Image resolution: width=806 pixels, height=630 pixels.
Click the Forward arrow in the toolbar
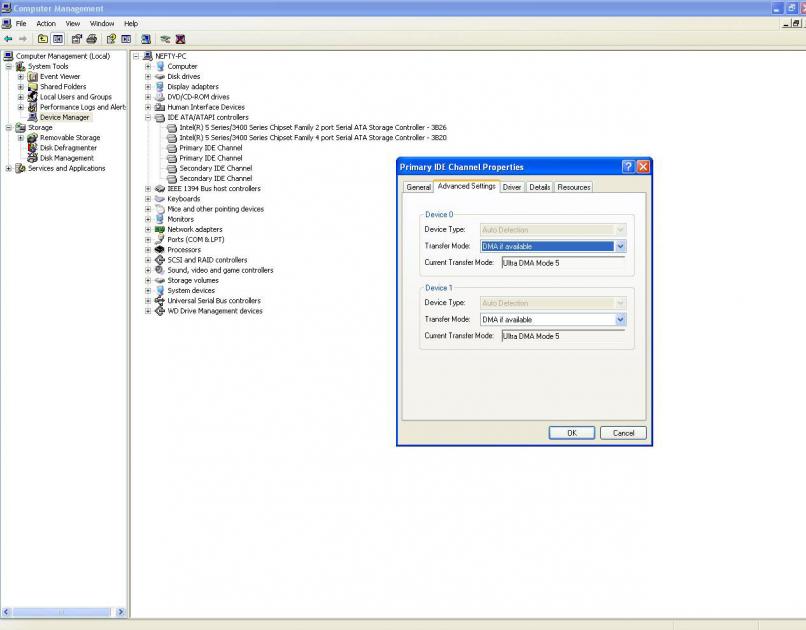point(23,39)
